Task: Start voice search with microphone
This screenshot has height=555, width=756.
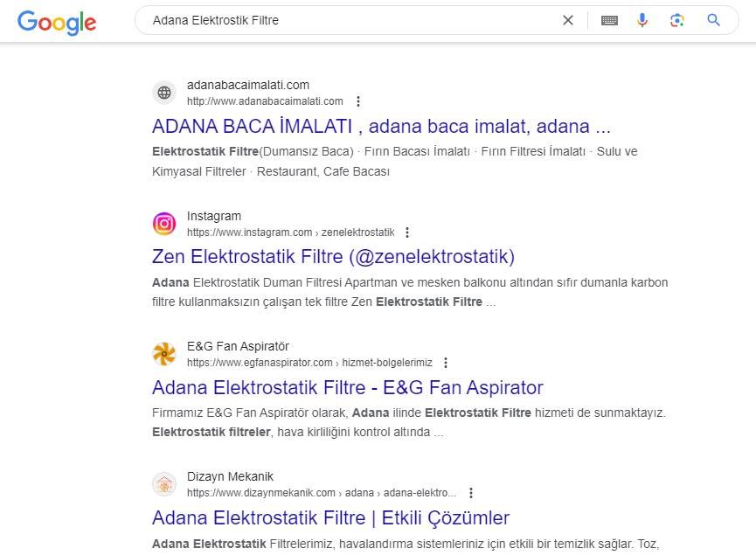Action: pyautogui.click(x=642, y=20)
